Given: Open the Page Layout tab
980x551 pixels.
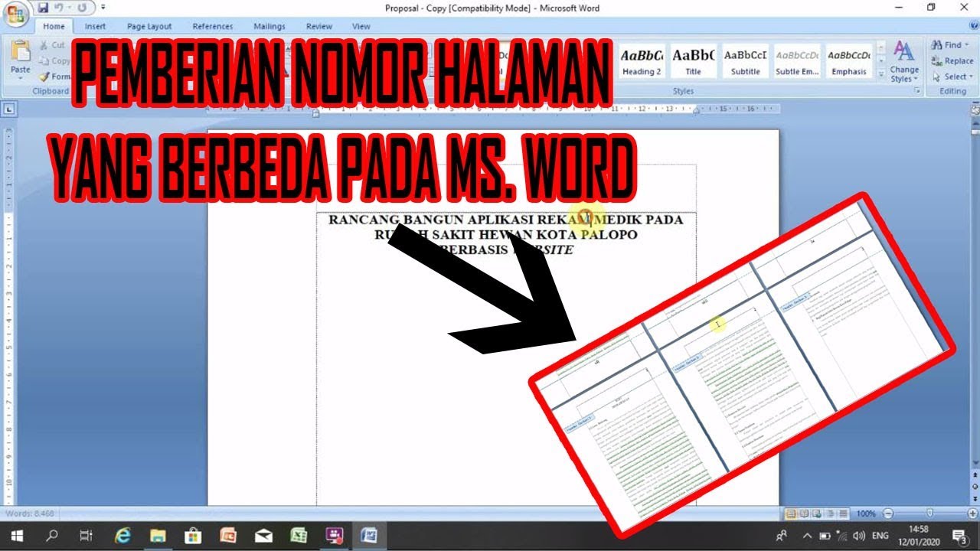Looking at the screenshot, I should point(149,26).
